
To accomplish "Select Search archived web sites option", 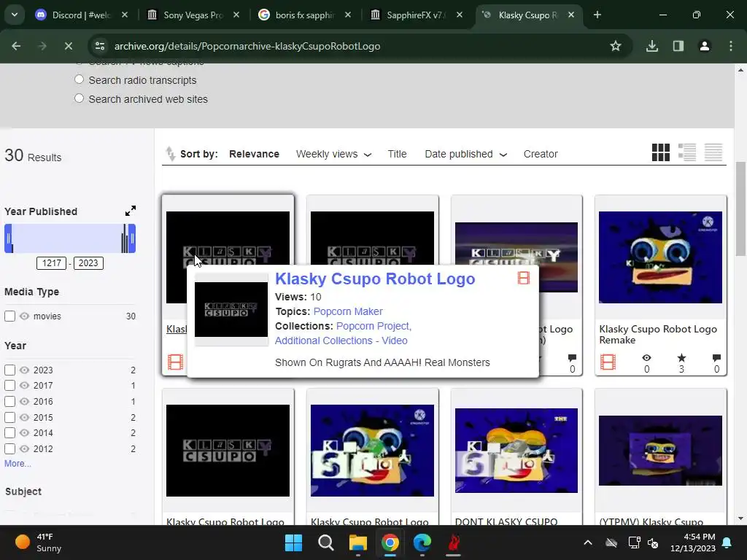I will coord(79,98).
